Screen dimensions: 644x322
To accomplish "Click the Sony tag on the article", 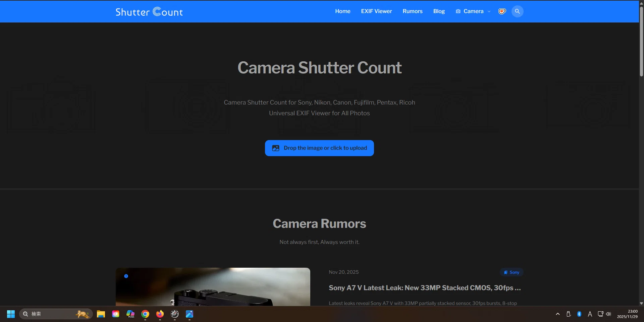I will tap(512, 272).
